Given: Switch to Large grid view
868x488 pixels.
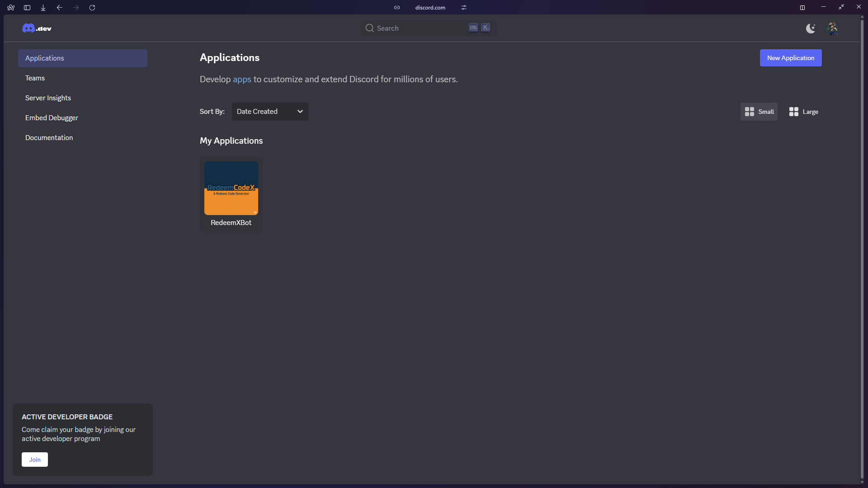Looking at the screenshot, I should tap(803, 112).
